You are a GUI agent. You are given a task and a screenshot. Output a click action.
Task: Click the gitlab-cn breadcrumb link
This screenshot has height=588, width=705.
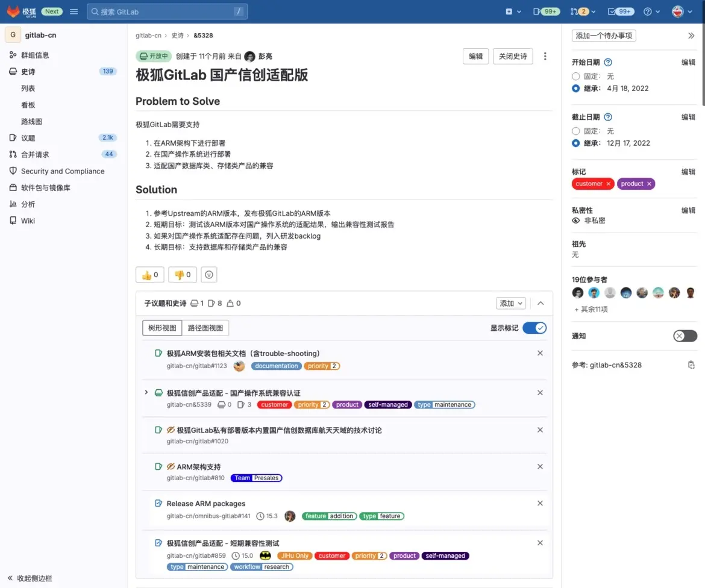point(148,36)
